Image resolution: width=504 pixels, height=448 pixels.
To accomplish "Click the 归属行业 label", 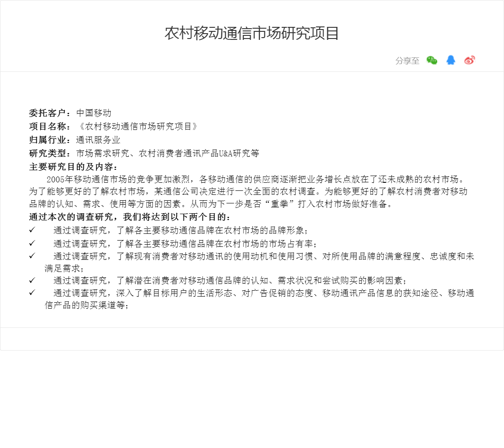I will coord(47,140).
